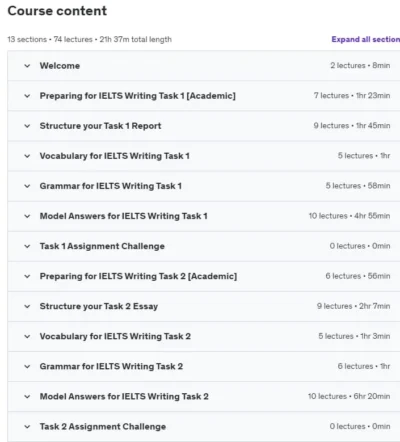The height and width of the screenshot is (442, 400).
Task: Click Expand all sections link
Action: [x=366, y=39]
